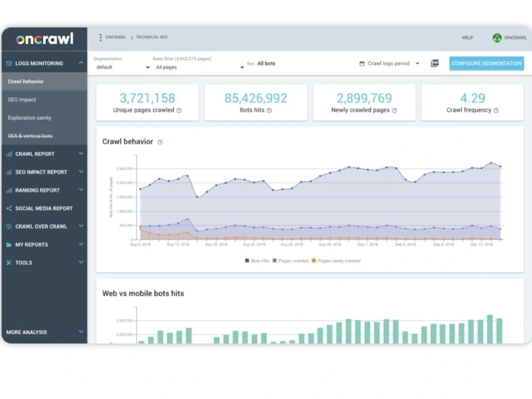
Task: Click the calendar icon beside Crawl logs period
Action: (361, 63)
